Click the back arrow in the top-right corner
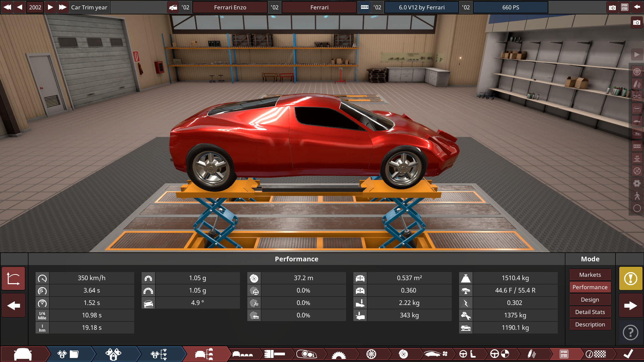Image resolution: width=644 pixels, height=362 pixels. (x=637, y=7)
